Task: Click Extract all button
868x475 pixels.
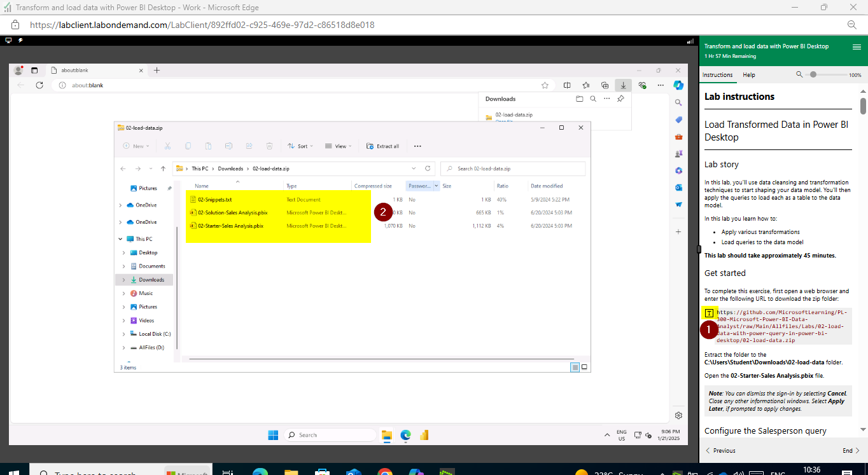Action: tap(383, 146)
